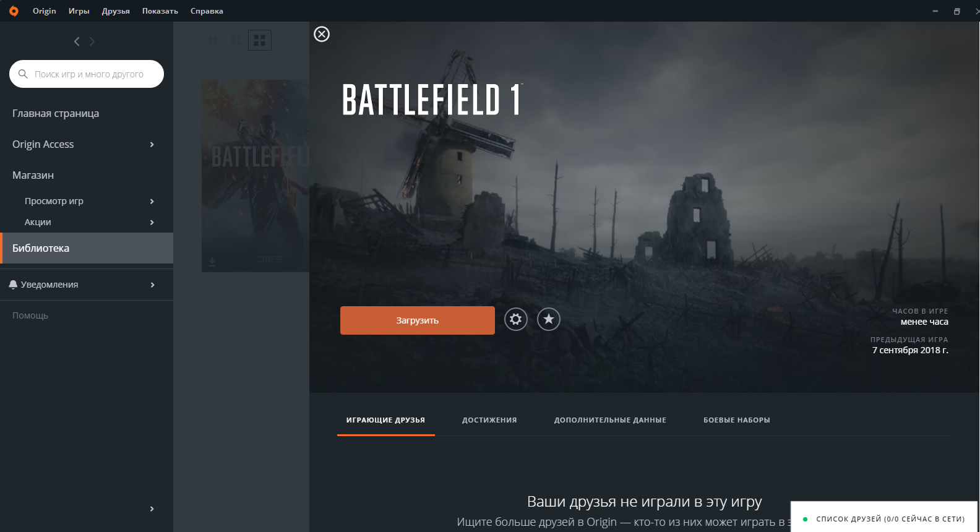The image size is (980, 532).
Task: Click the Battlefield 1 title logo
Action: click(432, 100)
